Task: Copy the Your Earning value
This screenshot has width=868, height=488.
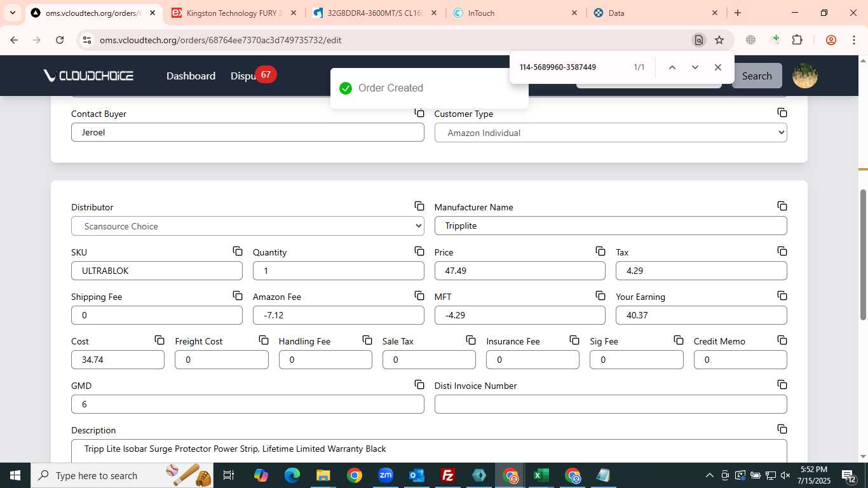Action: click(782, 296)
